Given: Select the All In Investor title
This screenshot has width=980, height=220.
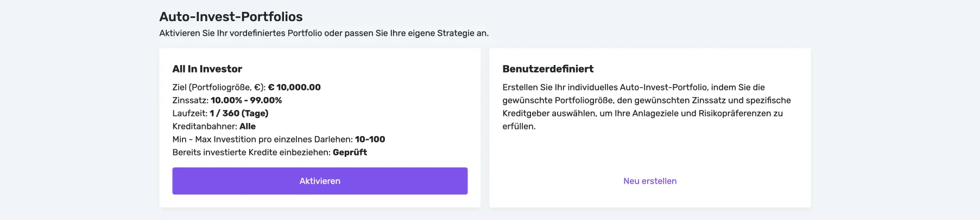Looking at the screenshot, I should 207,69.
